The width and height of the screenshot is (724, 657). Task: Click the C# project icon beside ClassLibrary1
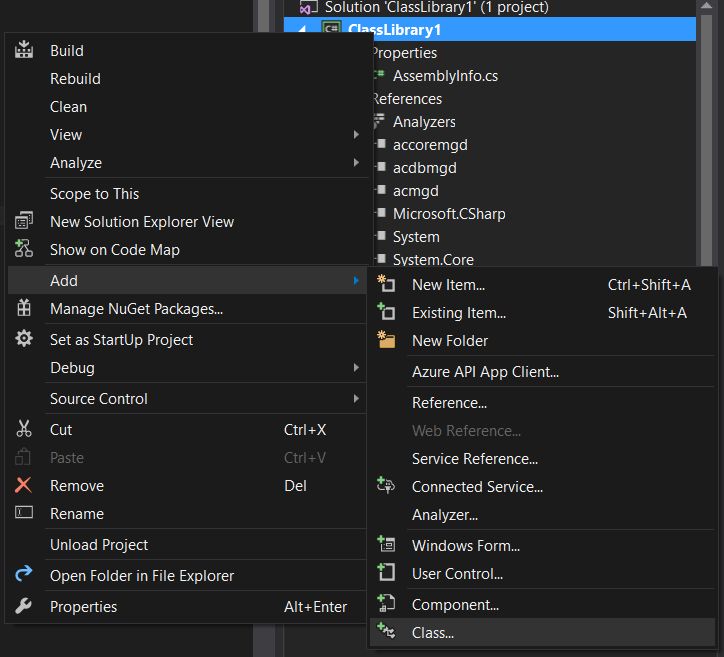coord(332,29)
